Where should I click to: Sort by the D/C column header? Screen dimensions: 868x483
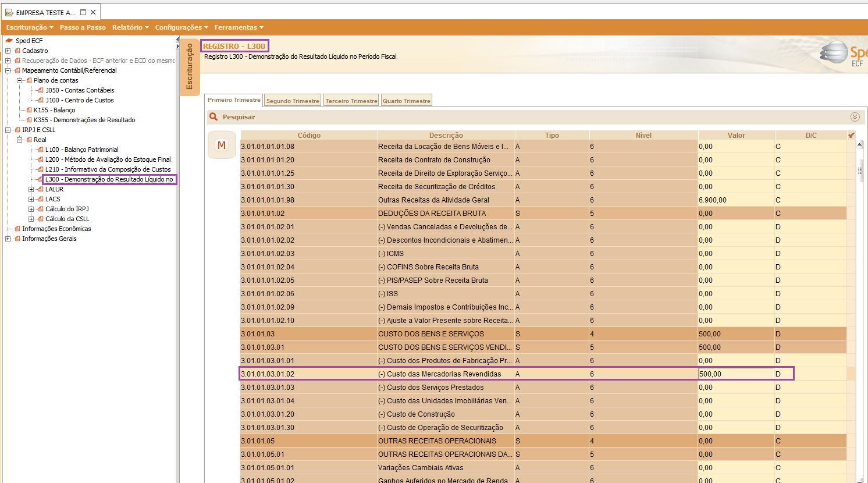811,135
